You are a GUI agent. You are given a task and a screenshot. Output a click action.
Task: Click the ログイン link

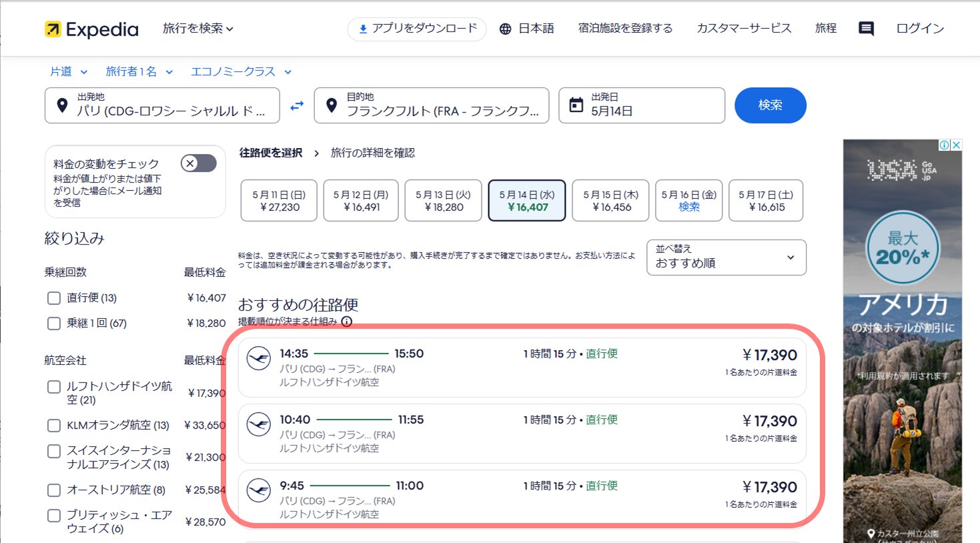coord(920,29)
